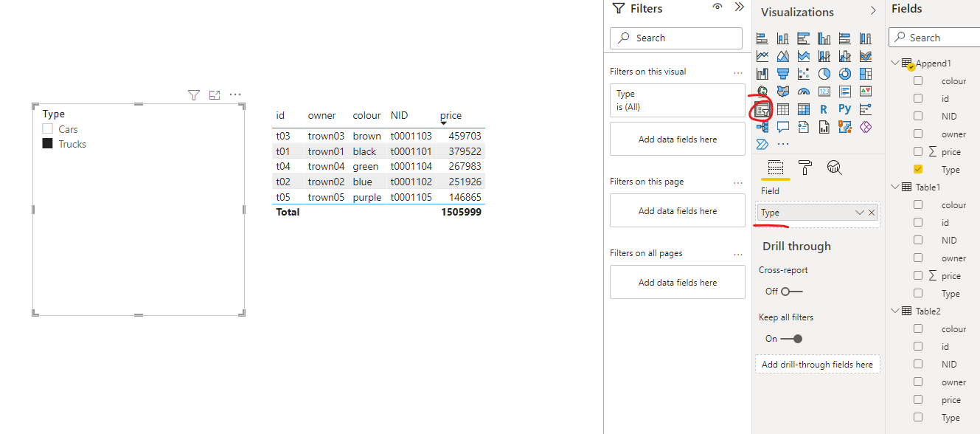This screenshot has height=434, width=980.
Task: Search in the Filters pane box
Action: point(676,38)
